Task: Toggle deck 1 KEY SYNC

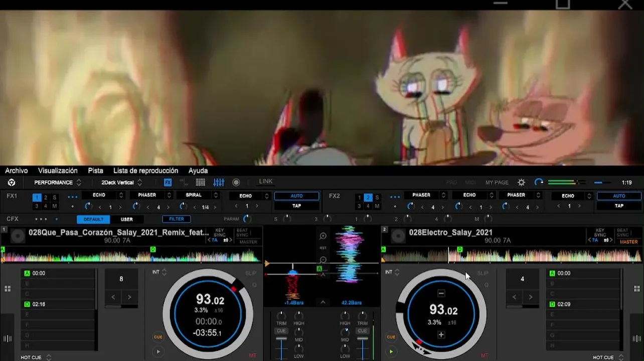Action: [220, 233]
